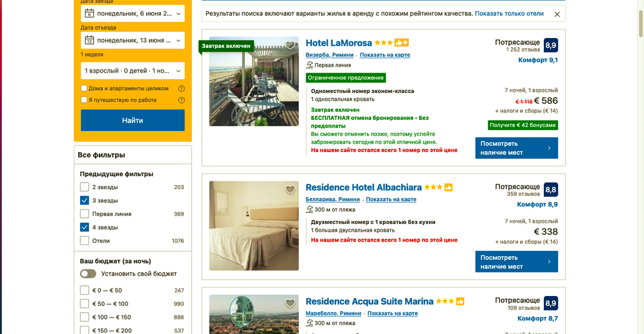Click the star rating of Hotel LaMorosa

pos(383,43)
